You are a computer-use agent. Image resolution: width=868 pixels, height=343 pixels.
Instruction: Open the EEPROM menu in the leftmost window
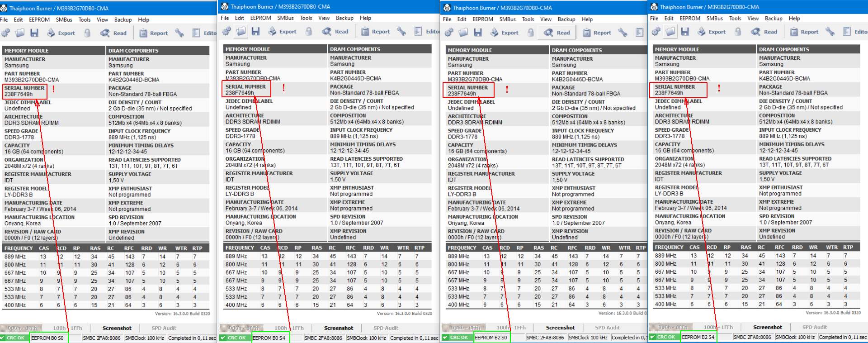click(39, 19)
